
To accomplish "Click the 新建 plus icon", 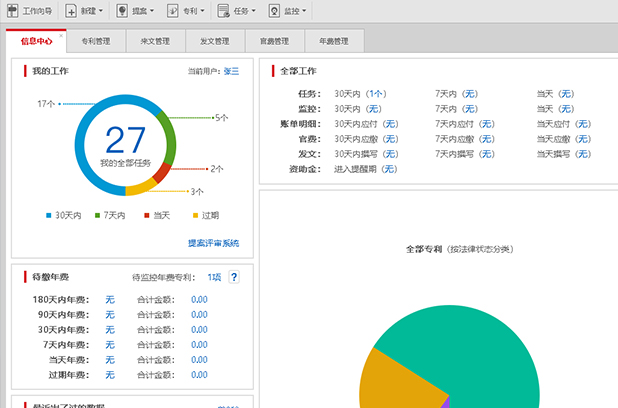I will 71,11.
